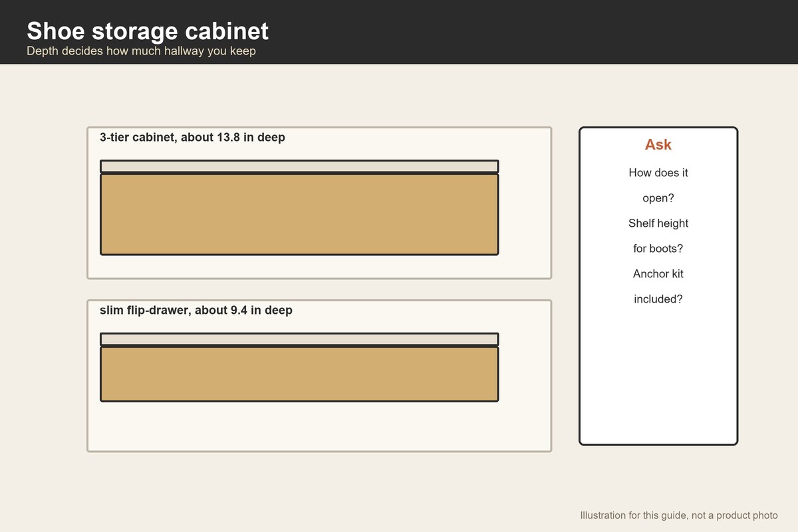Select the 'slim flip-drawer, about 9.4 in deep' label

coord(196,311)
